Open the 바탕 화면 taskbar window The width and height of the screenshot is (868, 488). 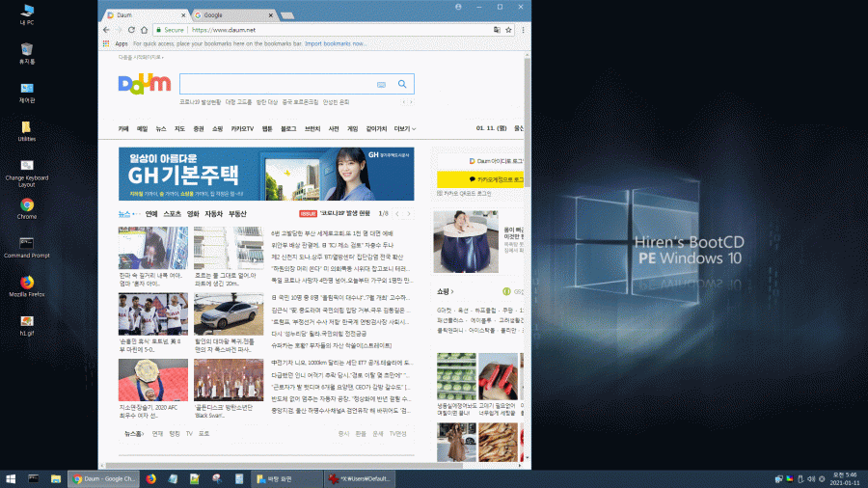click(286, 478)
